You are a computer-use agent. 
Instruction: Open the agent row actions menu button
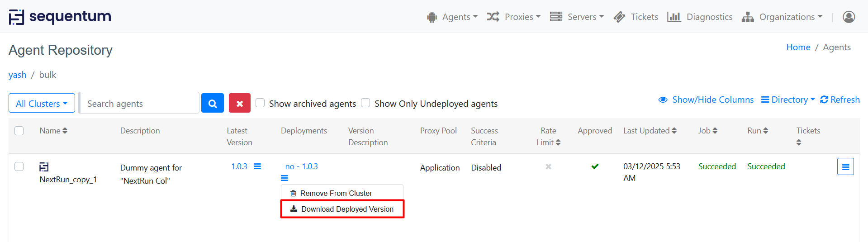(x=845, y=166)
